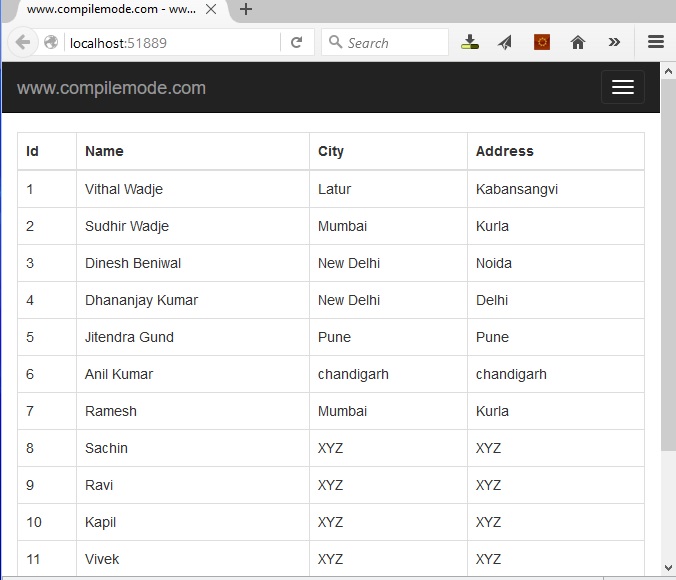Click the paper plane send icon
Screen dimensions: 676x580
[x=505, y=43]
